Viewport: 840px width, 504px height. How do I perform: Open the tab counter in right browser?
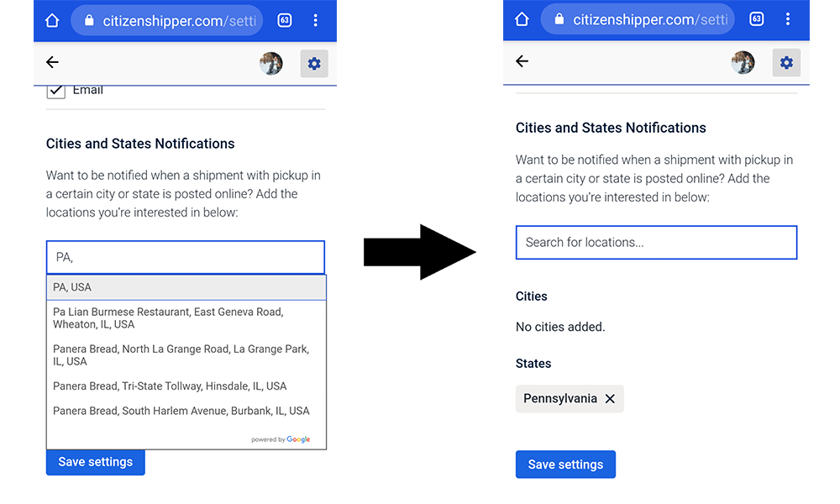click(x=757, y=20)
